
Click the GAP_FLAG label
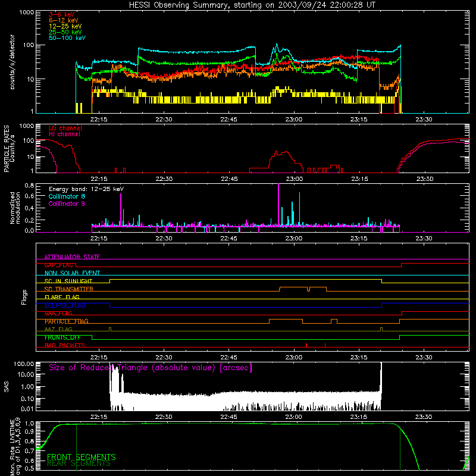[x=58, y=265]
